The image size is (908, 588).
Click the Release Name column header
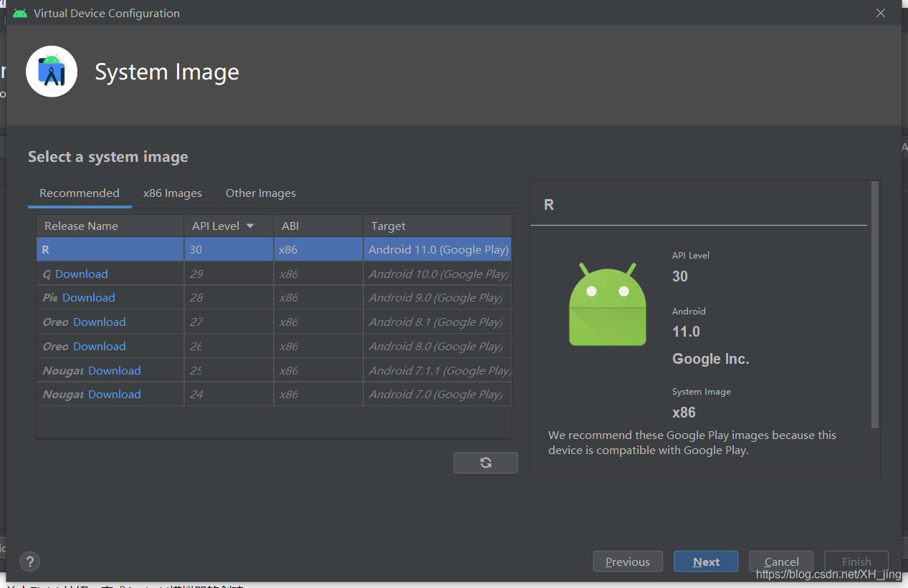(x=110, y=226)
